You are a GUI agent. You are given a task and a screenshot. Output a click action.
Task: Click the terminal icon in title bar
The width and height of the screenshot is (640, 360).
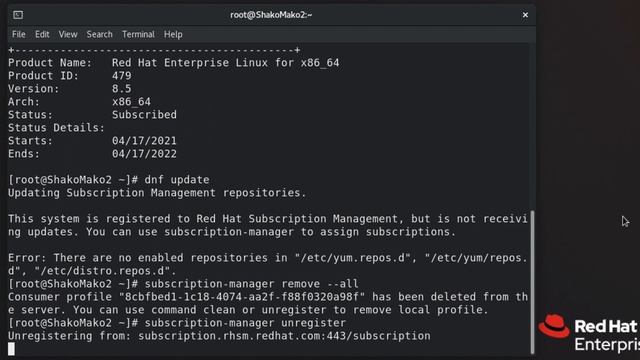[x=18, y=15]
